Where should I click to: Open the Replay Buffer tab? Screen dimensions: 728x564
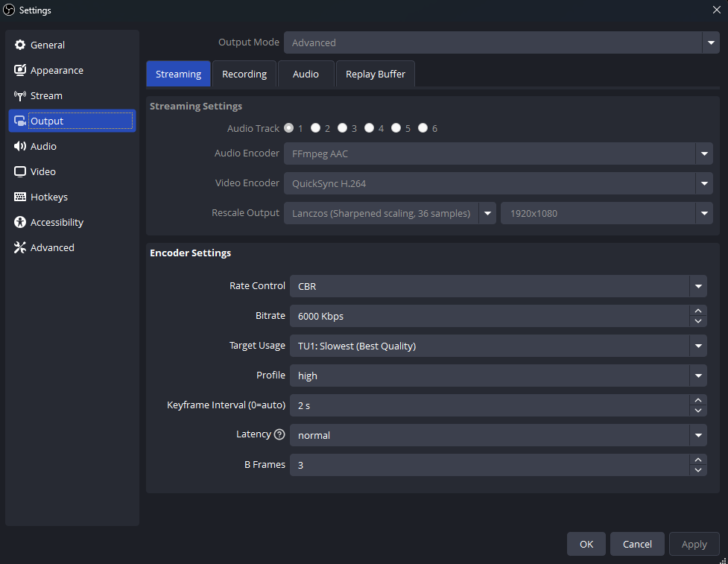coord(375,74)
